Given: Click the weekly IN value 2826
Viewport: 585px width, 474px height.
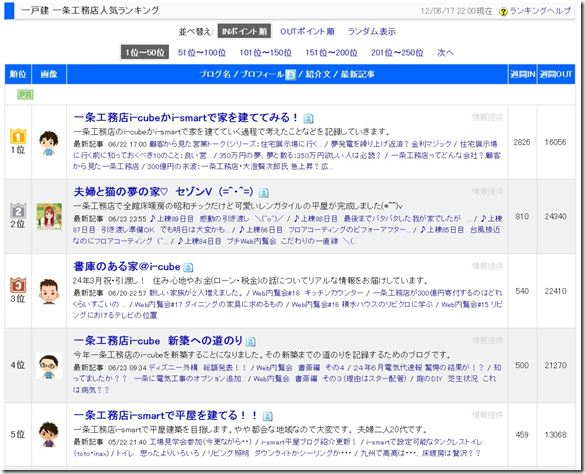Looking at the screenshot, I should tap(522, 142).
